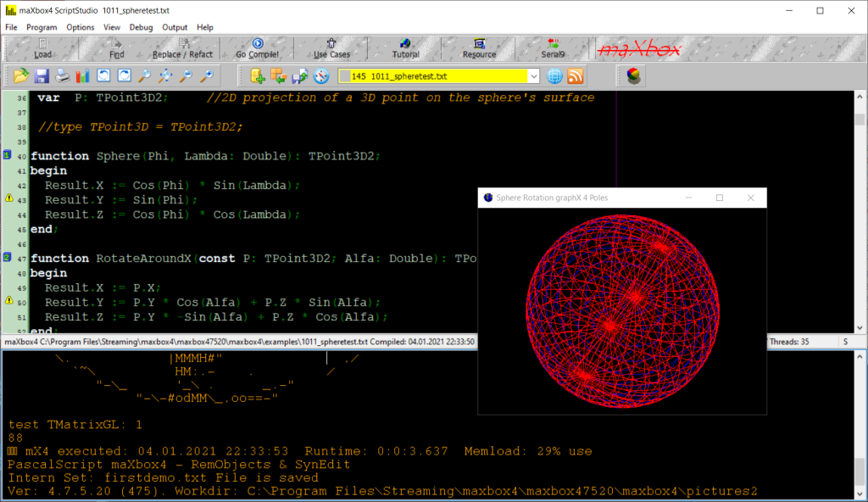This screenshot has width=868, height=502.
Task: Run Go Compile!
Action: click(257, 49)
